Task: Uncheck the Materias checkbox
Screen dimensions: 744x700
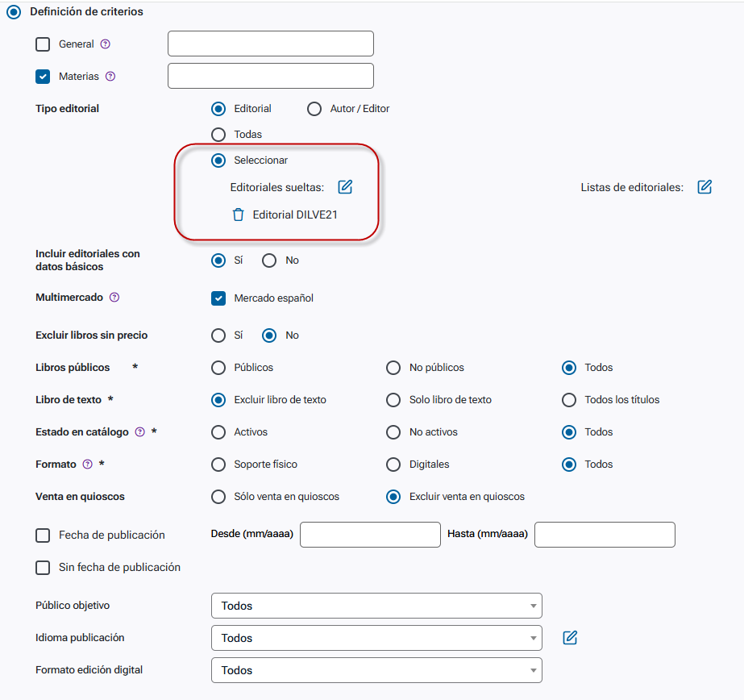Action: click(x=43, y=77)
